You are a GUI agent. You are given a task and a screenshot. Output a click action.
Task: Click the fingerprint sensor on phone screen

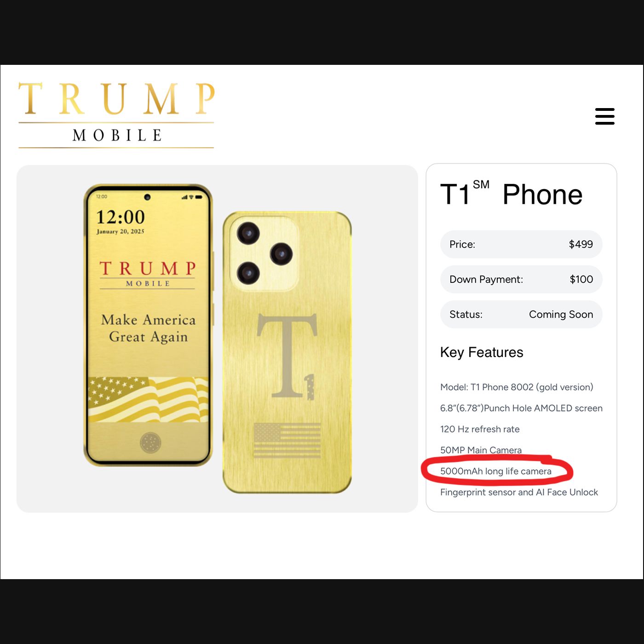pos(150,443)
